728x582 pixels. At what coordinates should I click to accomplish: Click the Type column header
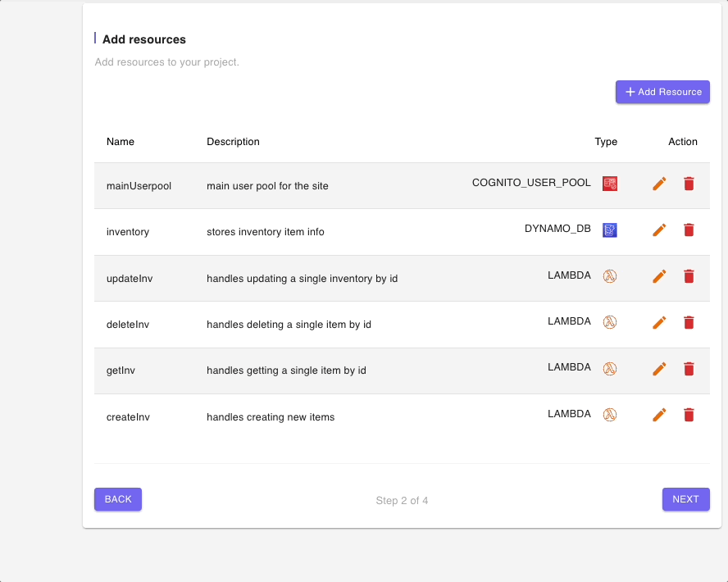(x=606, y=142)
